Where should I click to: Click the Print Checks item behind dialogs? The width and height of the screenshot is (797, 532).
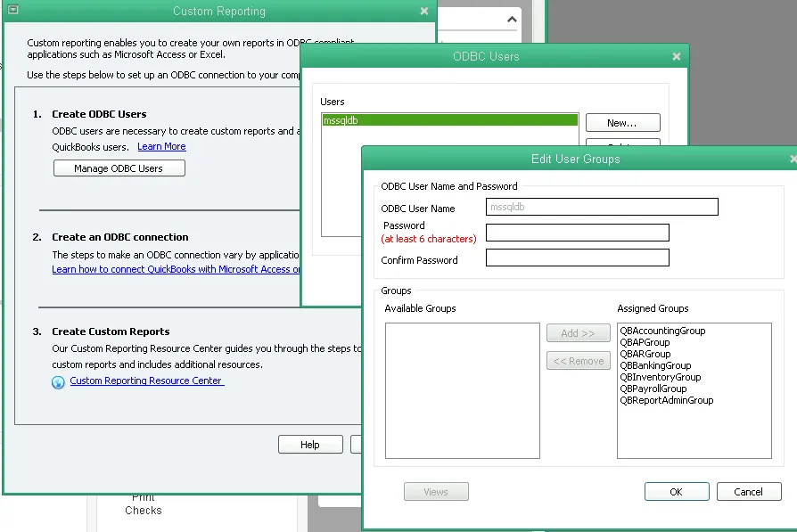[144, 504]
